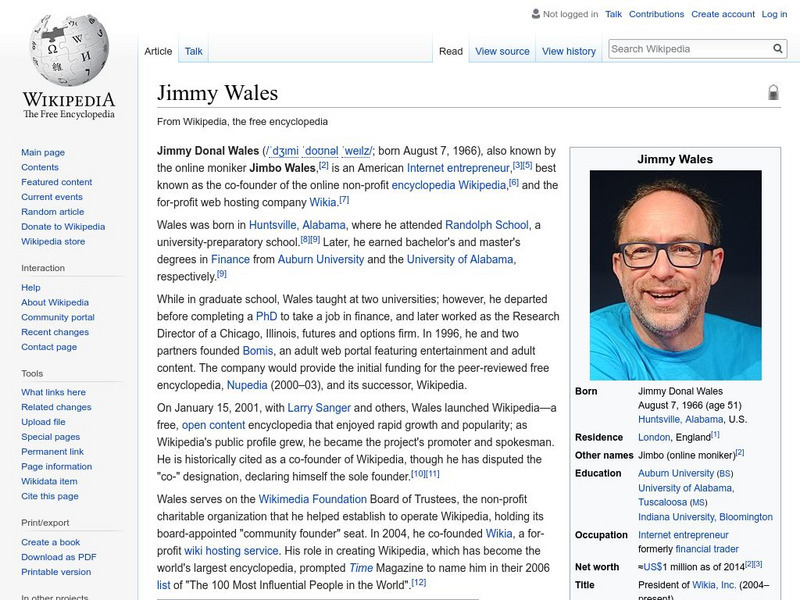Open Contents in sidebar

40,167
